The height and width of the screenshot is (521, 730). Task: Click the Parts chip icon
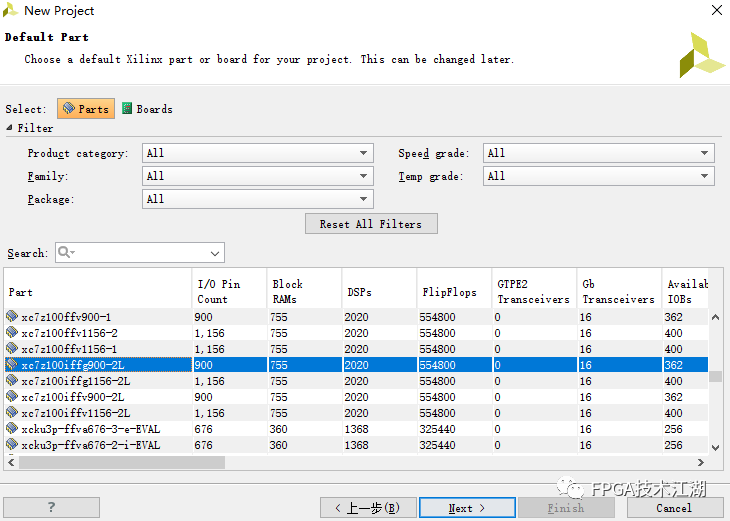pos(69,108)
